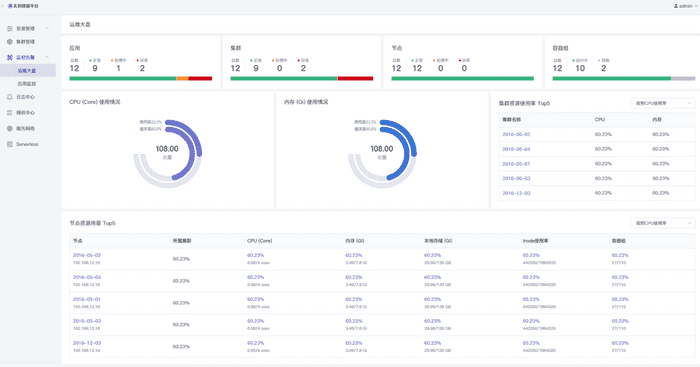This screenshot has width=700, height=367.
Task: Click 容器组 column header in node table
Action: point(618,241)
